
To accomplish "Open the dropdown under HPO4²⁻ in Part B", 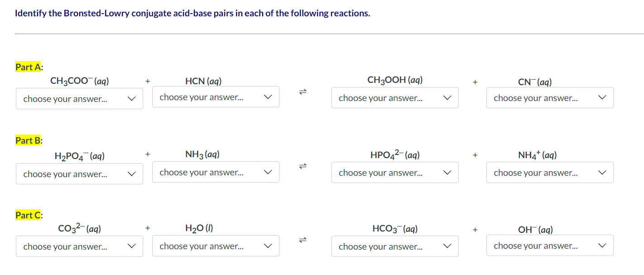I will click(395, 172).
